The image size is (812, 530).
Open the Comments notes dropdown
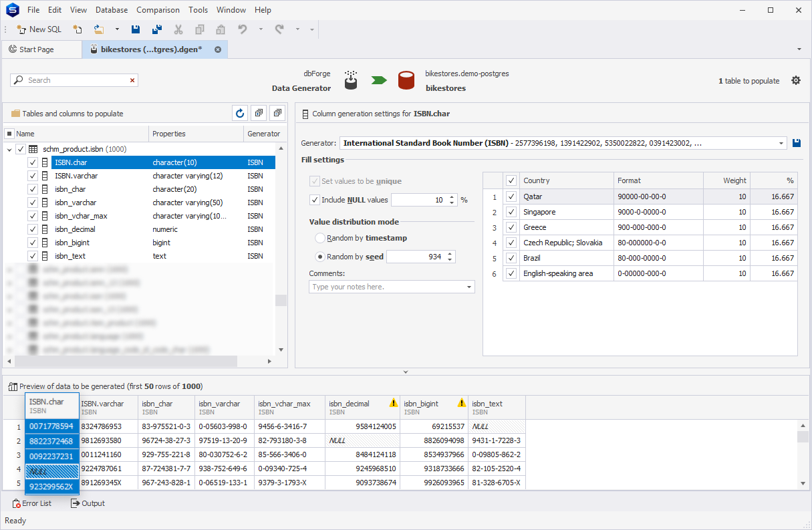point(470,287)
